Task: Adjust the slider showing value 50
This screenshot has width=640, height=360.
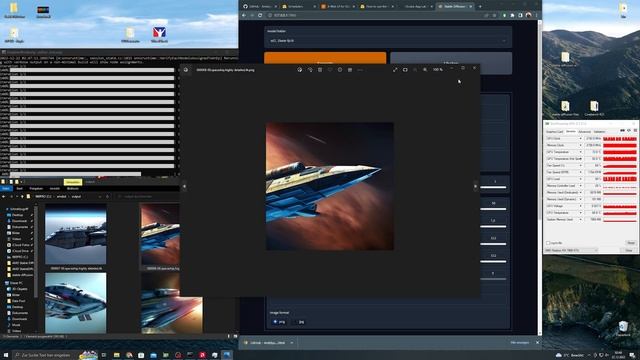Action: 493,209
